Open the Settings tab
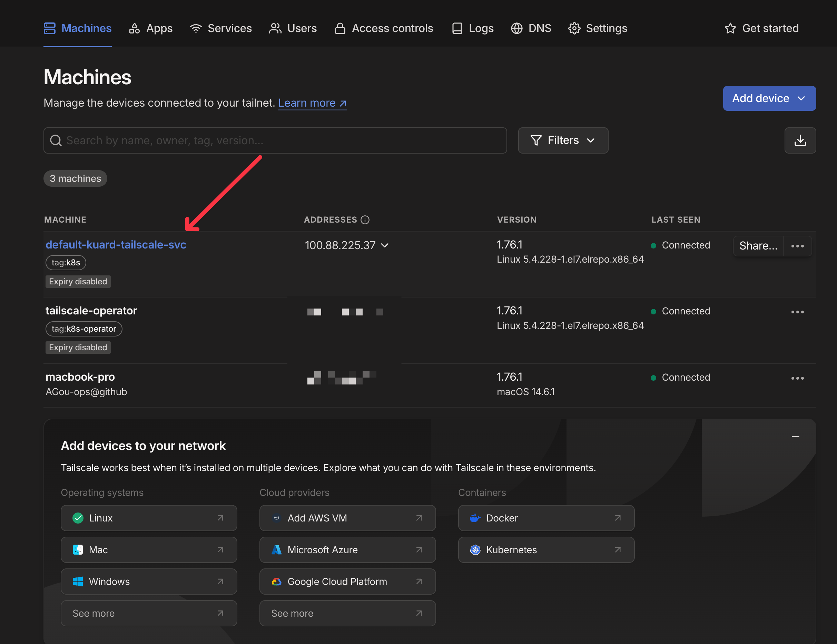The image size is (837, 644). [598, 28]
